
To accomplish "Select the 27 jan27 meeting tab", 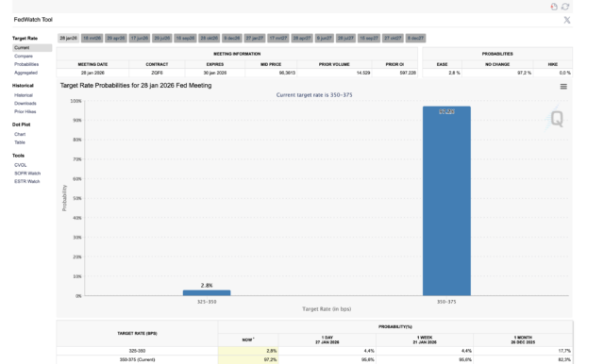I will click(x=255, y=38).
